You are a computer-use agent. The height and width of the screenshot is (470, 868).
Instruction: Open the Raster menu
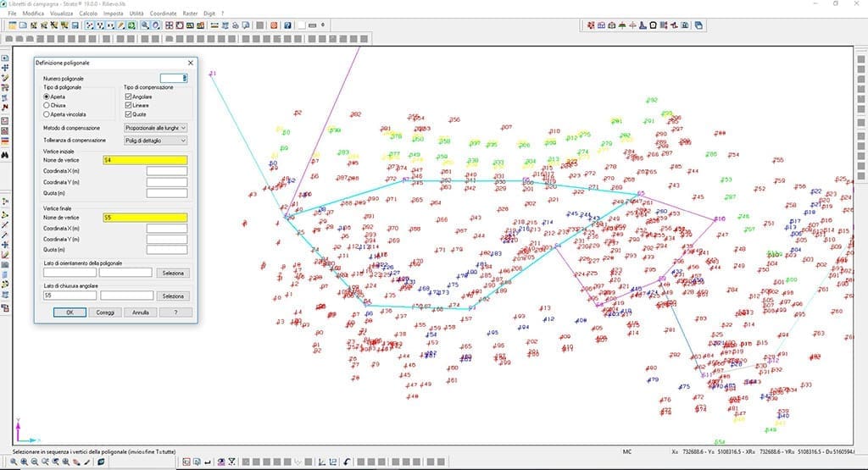pyautogui.click(x=190, y=14)
